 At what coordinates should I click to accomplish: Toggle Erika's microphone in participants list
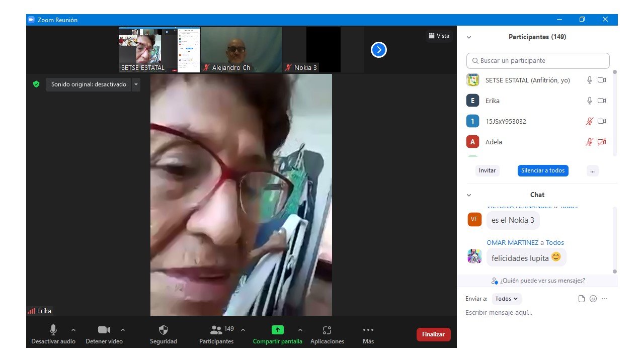tap(590, 101)
